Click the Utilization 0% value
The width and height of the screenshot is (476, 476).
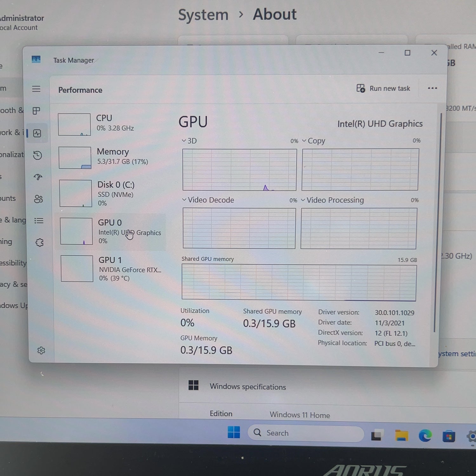click(x=187, y=323)
